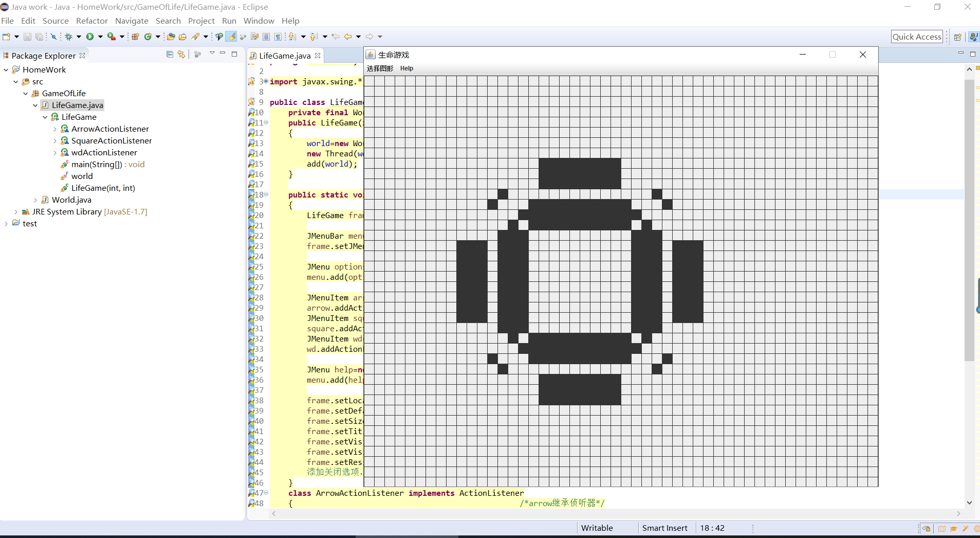Collapse the src folder node

(x=16, y=82)
